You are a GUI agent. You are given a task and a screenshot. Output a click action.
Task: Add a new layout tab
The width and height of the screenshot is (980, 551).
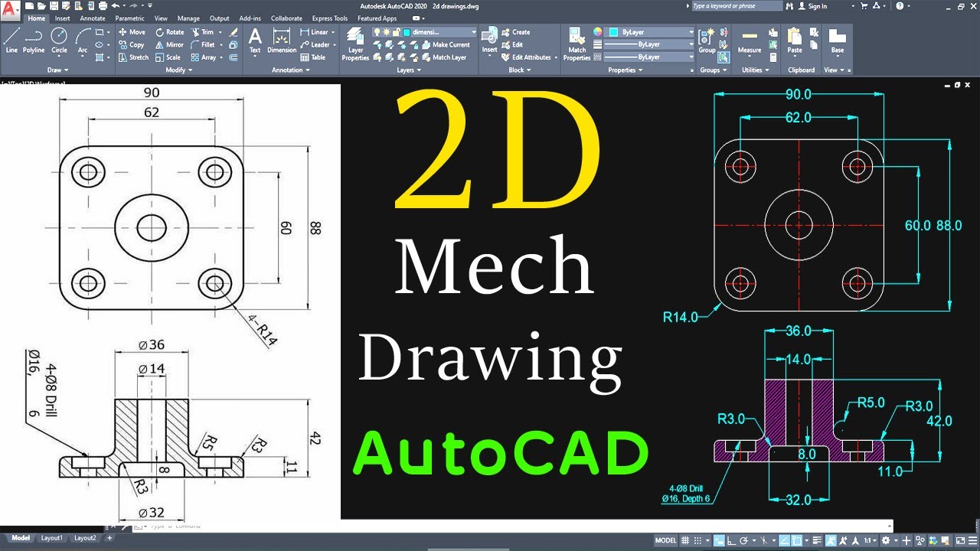click(x=109, y=538)
